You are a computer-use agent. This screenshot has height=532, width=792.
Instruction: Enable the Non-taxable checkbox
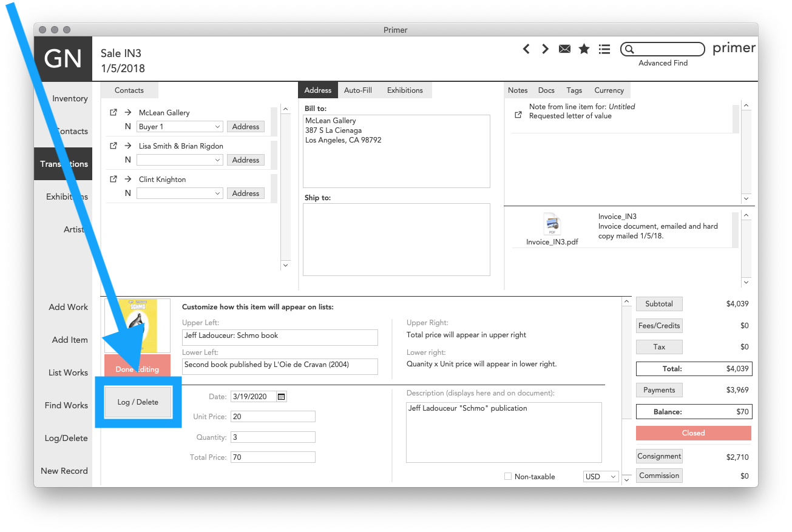point(508,476)
